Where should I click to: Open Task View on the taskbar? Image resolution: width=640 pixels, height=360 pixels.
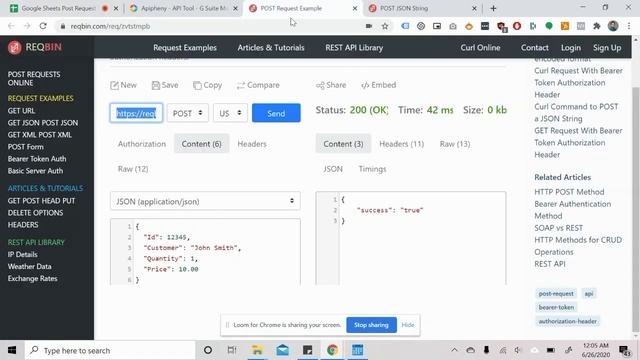[232, 350]
